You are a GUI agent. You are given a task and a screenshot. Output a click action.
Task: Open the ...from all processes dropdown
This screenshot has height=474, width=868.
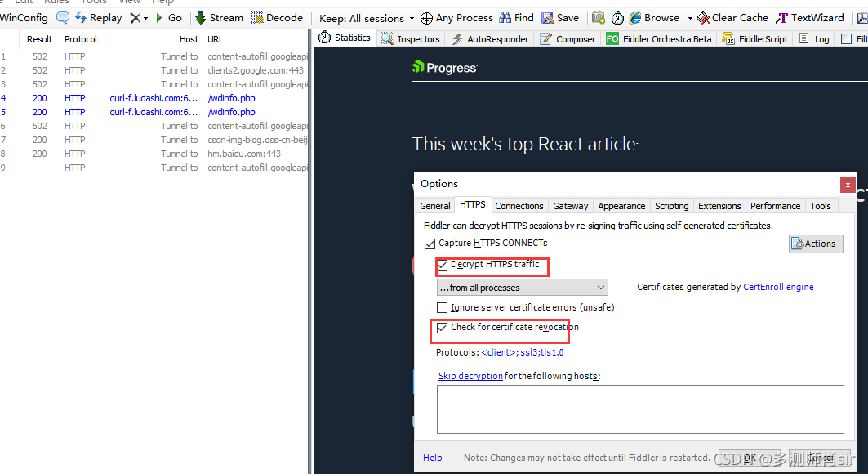522,288
